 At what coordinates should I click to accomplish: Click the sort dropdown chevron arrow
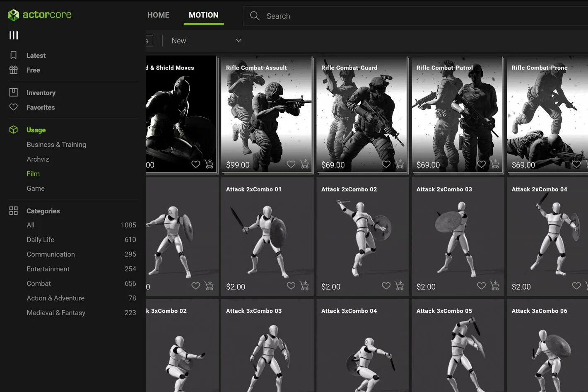click(x=239, y=41)
